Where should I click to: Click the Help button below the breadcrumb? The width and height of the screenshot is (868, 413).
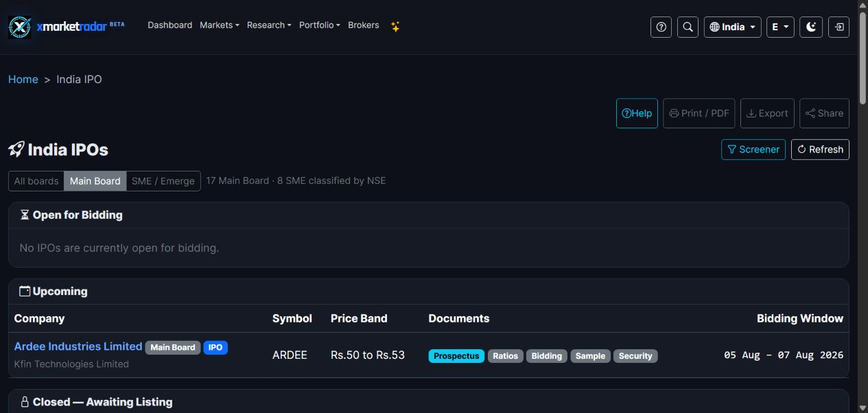pos(637,113)
